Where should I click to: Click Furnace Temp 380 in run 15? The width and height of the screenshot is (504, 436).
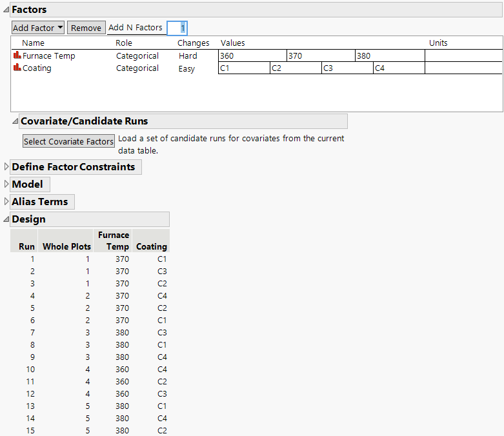pos(122,430)
